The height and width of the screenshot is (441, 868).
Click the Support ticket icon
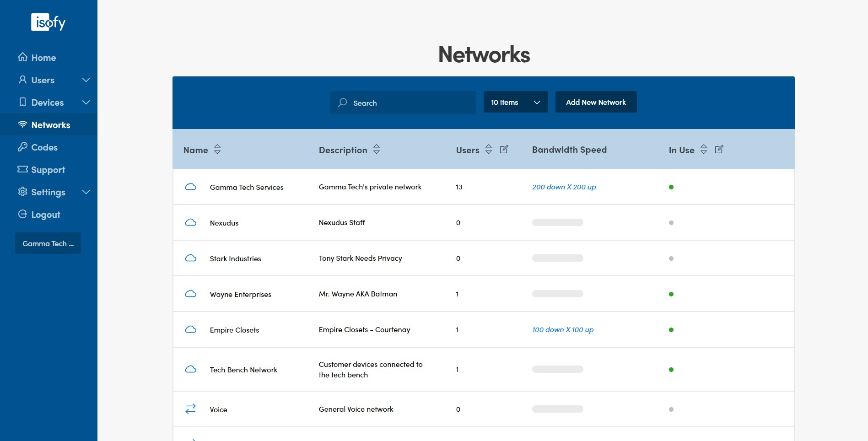pyautogui.click(x=22, y=169)
